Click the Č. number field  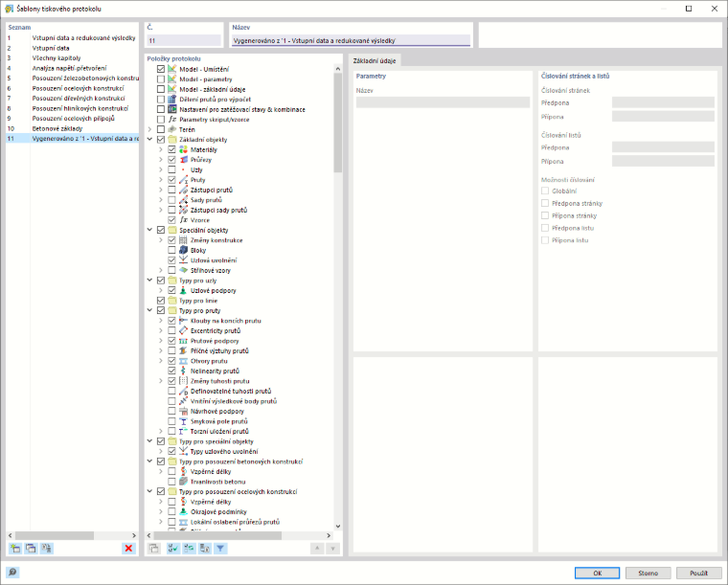pos(184,40)
